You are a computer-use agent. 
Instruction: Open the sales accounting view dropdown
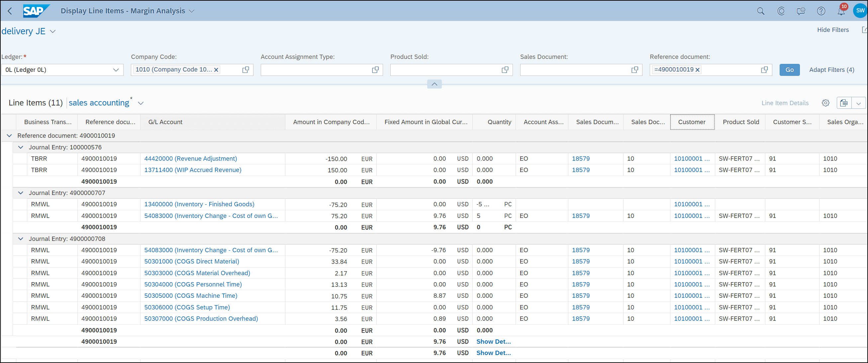point(141,103)
